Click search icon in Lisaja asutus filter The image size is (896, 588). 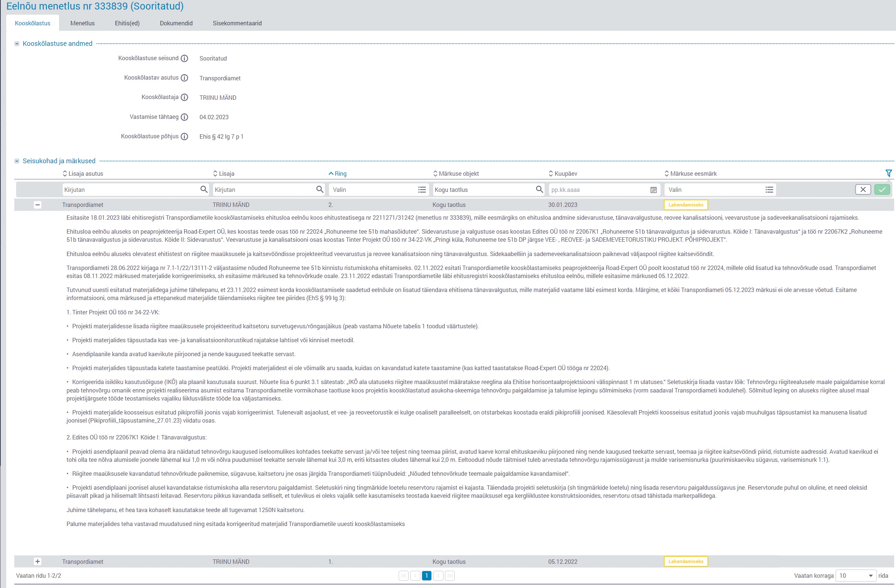coord(204,189)
